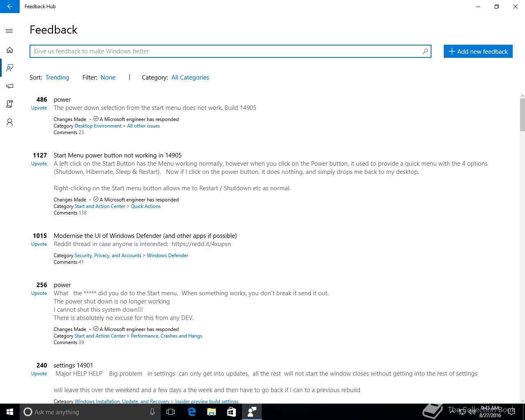Click the Windows Start button
This screenshot has height=420, width=525.
[x=10, y=412]
